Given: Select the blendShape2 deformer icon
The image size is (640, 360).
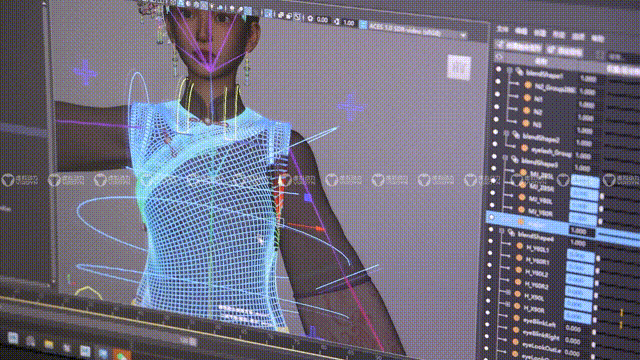Looking at the screenshot, I should point(516,135).
